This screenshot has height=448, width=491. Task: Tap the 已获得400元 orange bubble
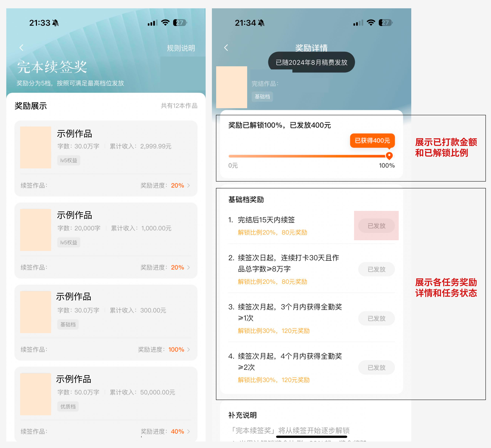[x=372, y=141]
